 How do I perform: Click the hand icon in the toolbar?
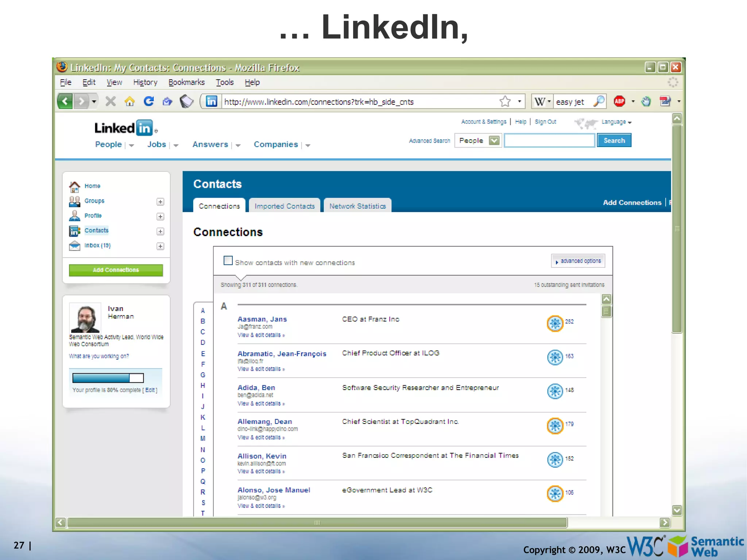(646, 101)
